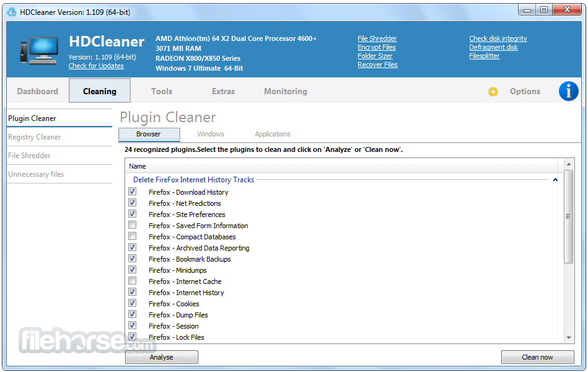Open the Dashboard tab
The image size is (588, 372).
pyautogui.click(x=38, y=91)
